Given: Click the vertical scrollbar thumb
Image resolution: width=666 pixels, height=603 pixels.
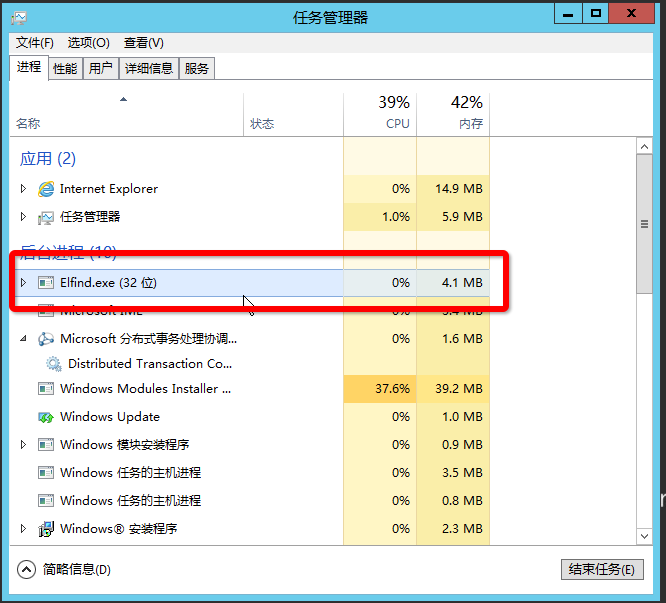Looking at the screenshot, I should pos(644,224).
